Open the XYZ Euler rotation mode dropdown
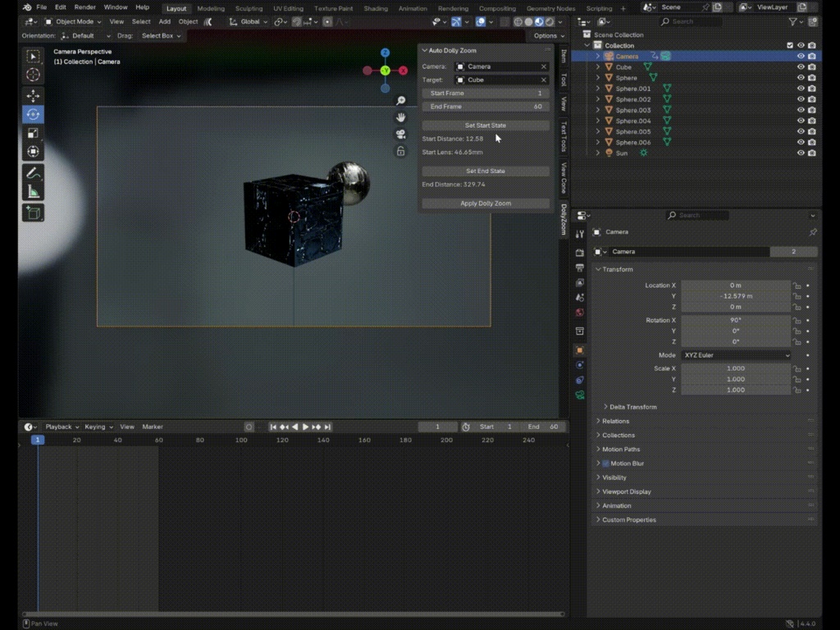The width and height of the screenshot is (840, 630). pyautogui.click(x=734, y=355)
